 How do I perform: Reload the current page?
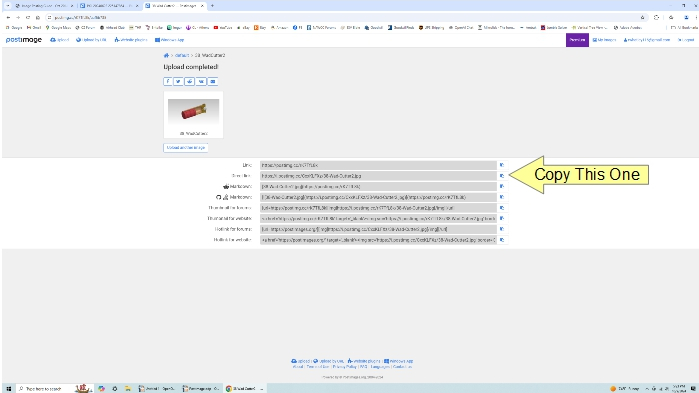pyautogui.click(x=28, y=17)
